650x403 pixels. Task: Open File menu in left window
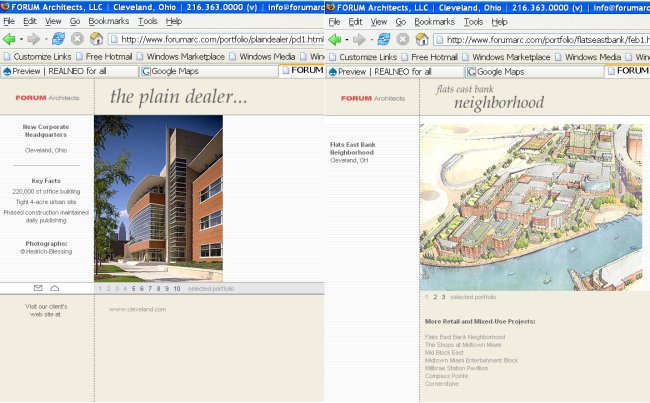pyautogui.click(x=9, y=21)
